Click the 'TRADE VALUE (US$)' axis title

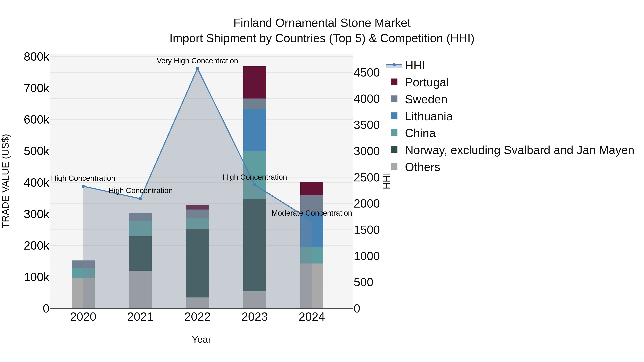point(6,181)
